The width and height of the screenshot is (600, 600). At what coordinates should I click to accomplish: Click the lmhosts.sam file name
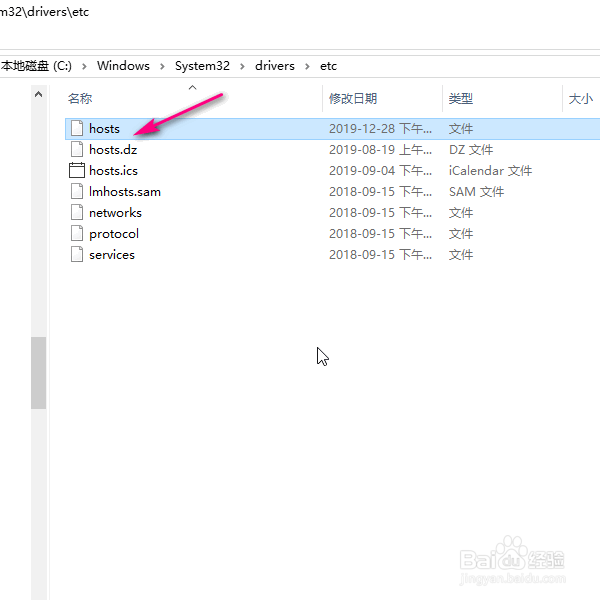click(125, 192)
